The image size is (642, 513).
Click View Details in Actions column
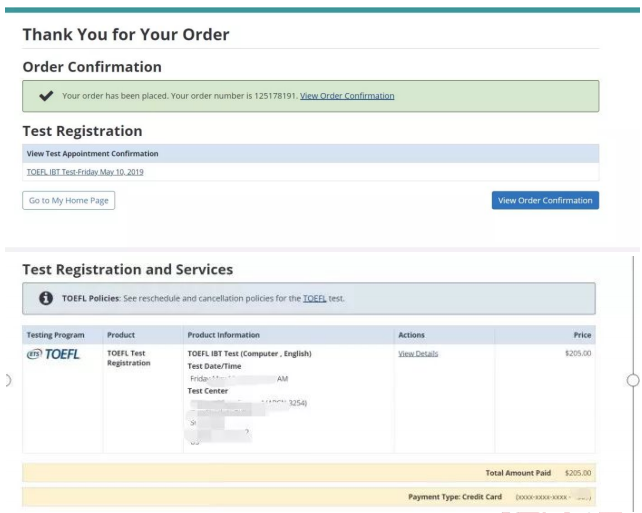point(418,353)
